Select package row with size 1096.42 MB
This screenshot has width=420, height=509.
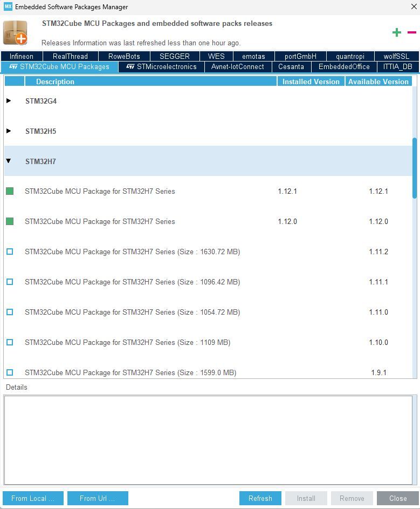pyautogui.click(x=208, y=282)
